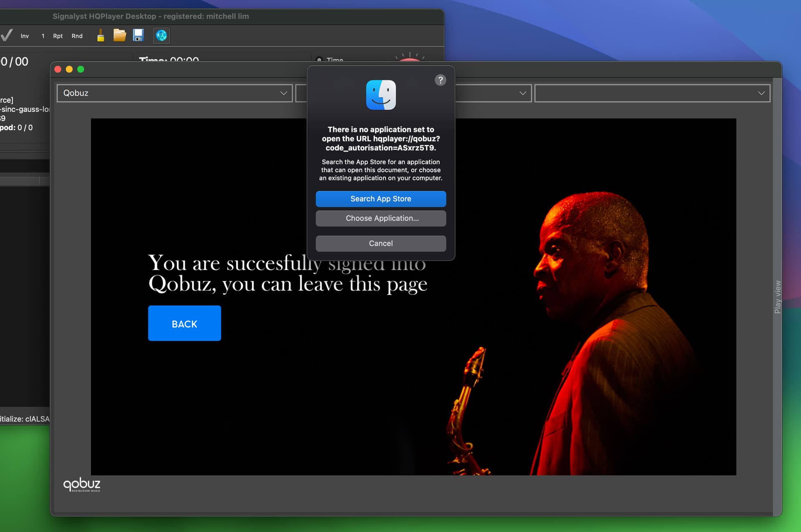
Task: Open the Qobuz service dropdown
Action: [x=175, y=93]
